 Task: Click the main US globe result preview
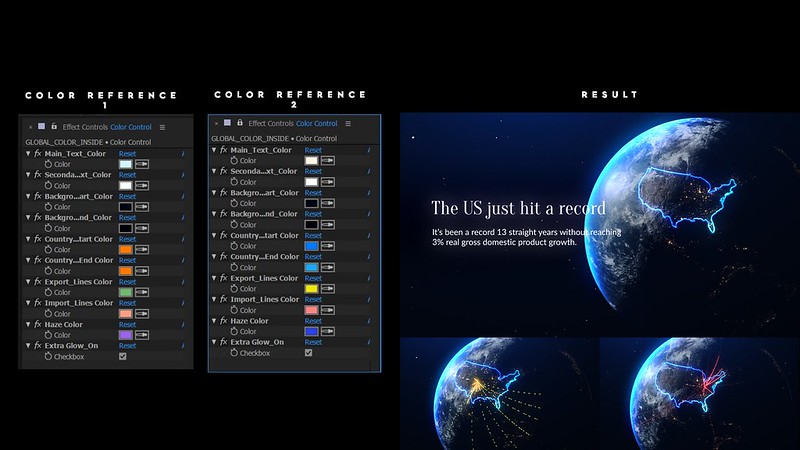[600, 224]
